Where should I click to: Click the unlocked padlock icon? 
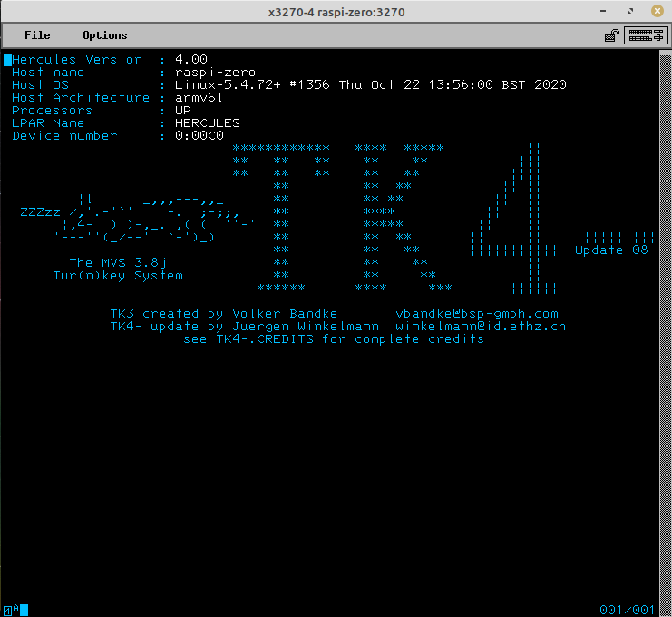pyautogui.click(x=612, y=36)
